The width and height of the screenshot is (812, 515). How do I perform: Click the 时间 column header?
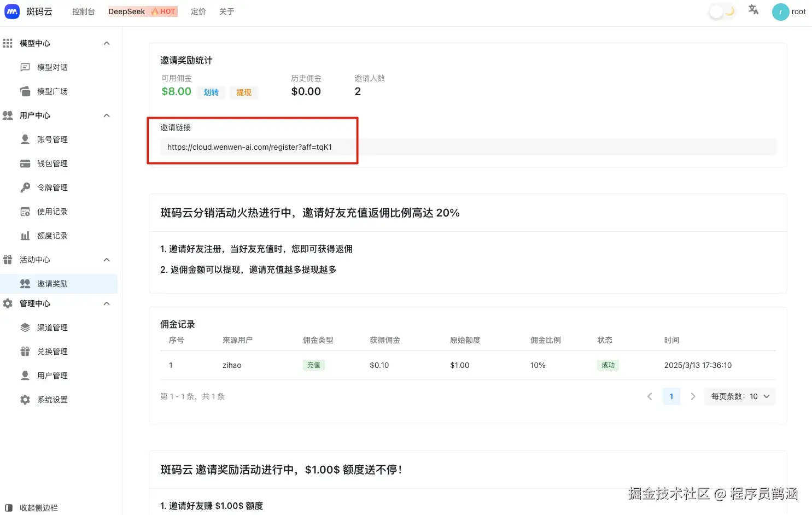pos(672,340)
